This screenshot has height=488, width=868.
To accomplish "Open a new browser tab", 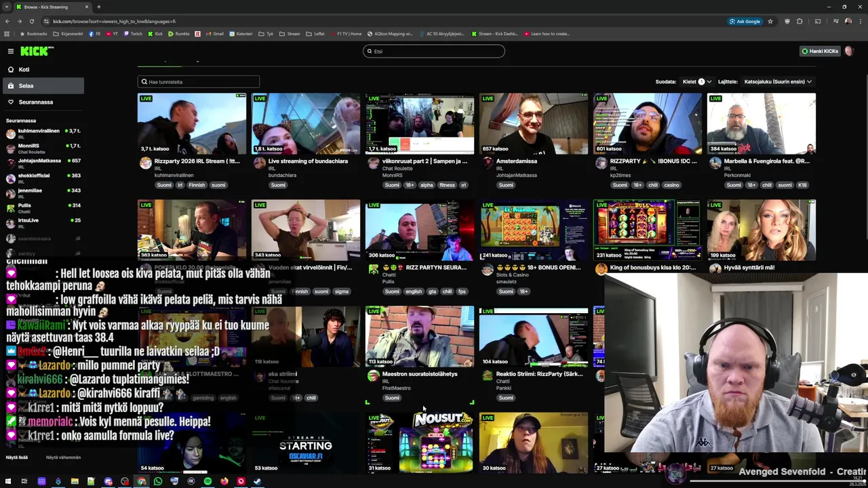I will [98, 7].
